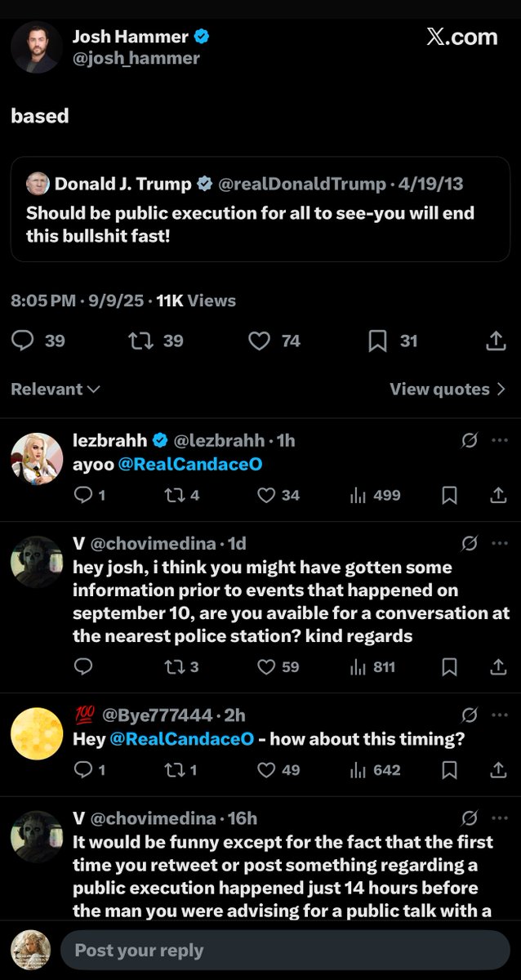Repost Josh Hammer's main post

click(141, 341)
